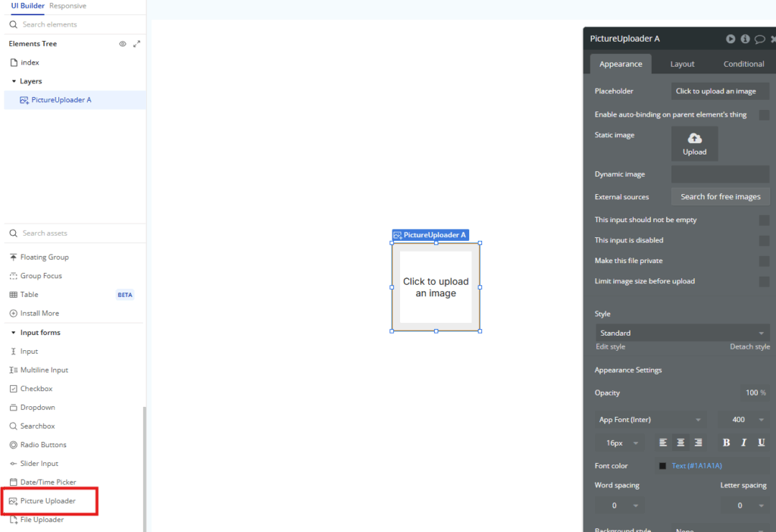
Task: Click the play icon in PictureUploader A header
Action: coord(731,39)
